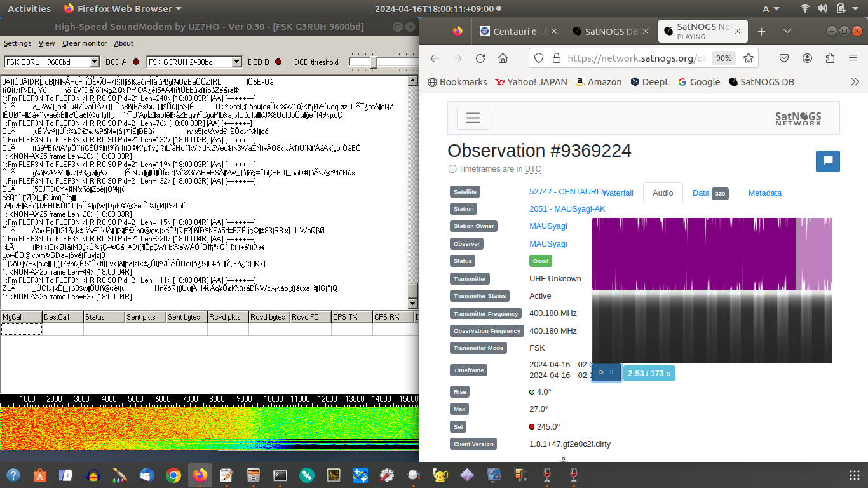
Task: Open the Wi-Fi system tray icon
Action: pos(805,9)
